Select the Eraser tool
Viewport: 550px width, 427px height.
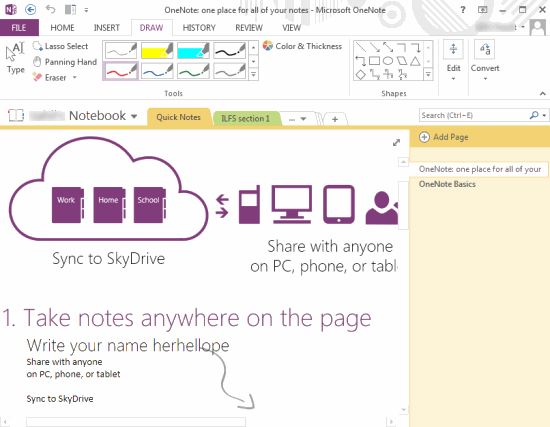(49, 77)
